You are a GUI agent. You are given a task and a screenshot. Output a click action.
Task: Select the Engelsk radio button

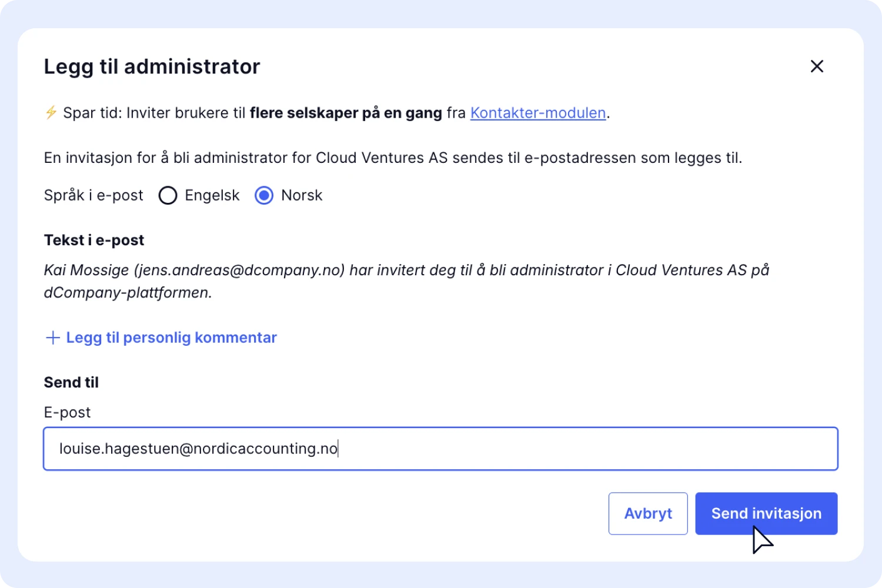[168, 195]
